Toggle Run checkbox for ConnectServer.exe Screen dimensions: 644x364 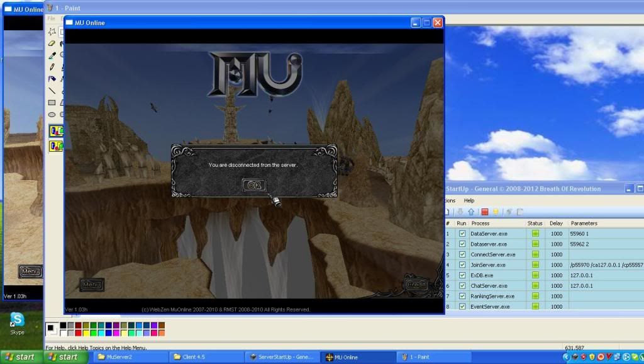click(x=462, y=254)
